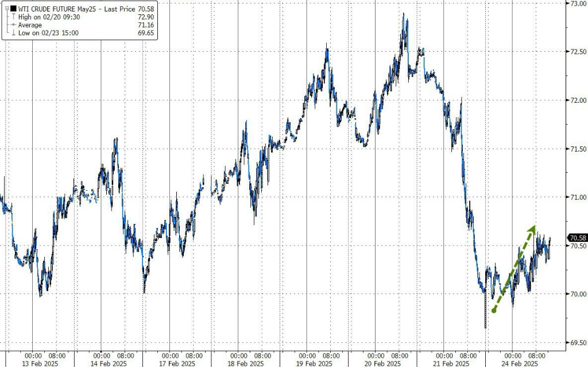Click the 19 Feb 2025 date label

pyautogui.click(x=314, y=363)
